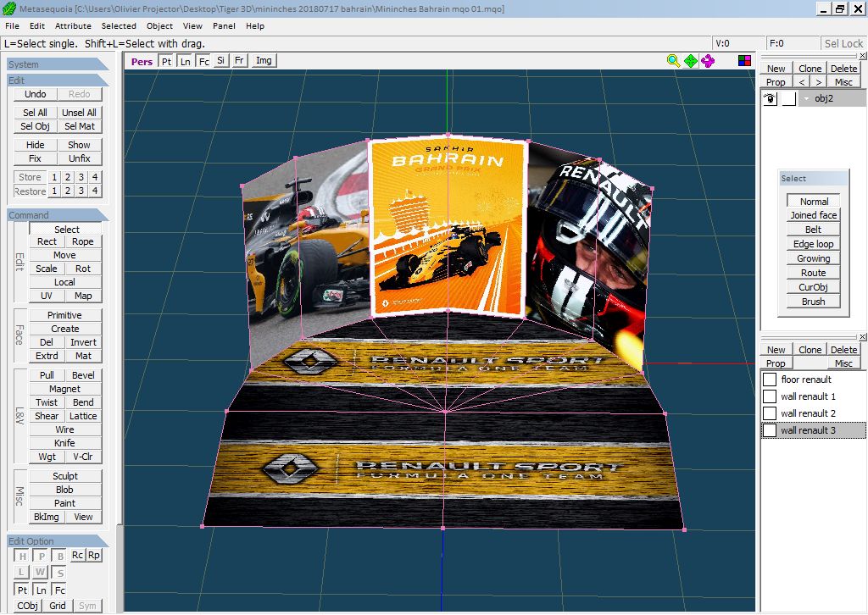Viewport: 868px width, 615px height.
Task: Click the purple rotate view icon
Action: pos(708,60)
